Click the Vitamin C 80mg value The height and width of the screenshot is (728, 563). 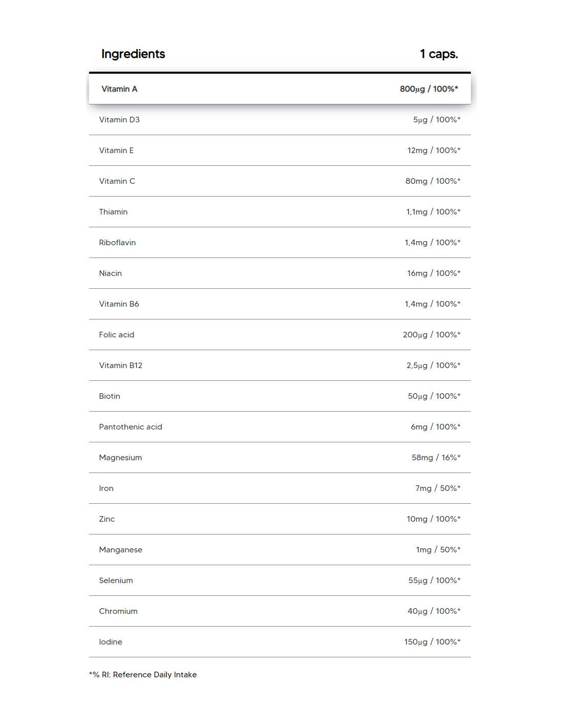432,181
